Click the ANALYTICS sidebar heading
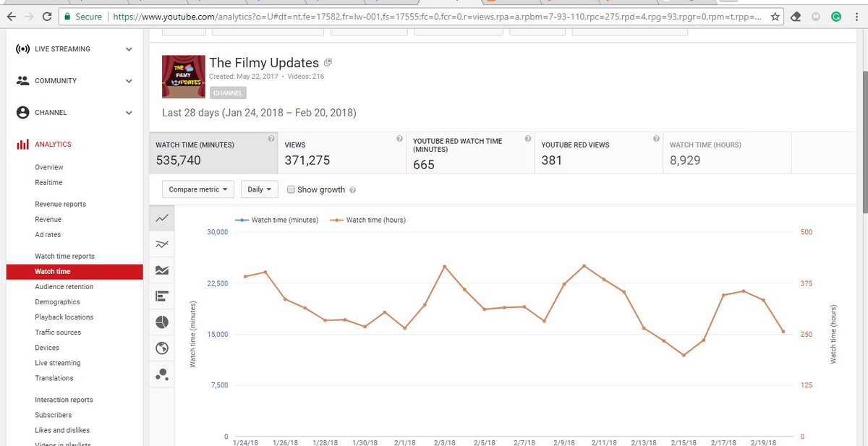The image size is (868, 446). point(54,145)
